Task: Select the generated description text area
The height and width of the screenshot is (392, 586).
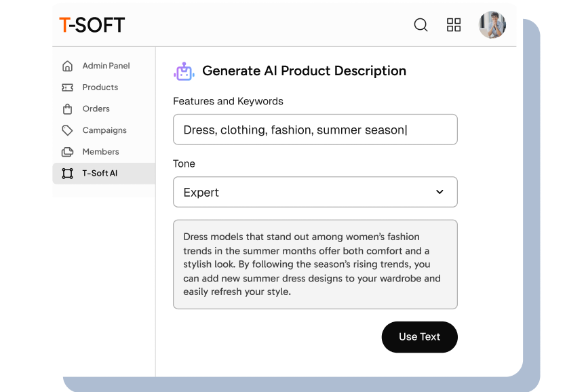Action: (315, 264)
